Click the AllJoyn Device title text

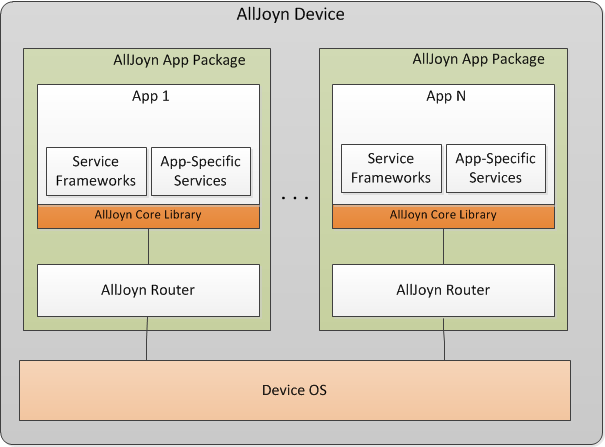click(290, 15)
